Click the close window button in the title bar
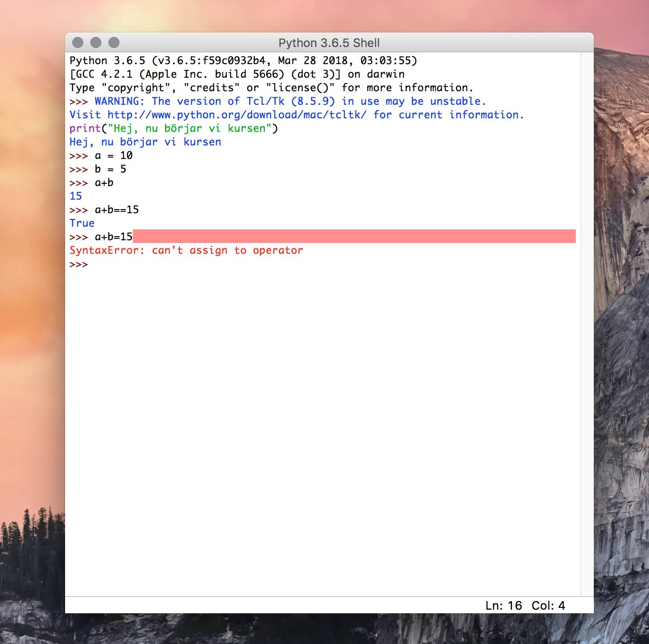This screenshot has height=644, width=649. click(x=78, y=42)
